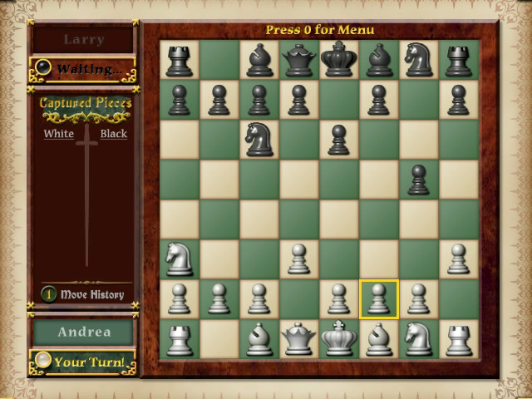Click the black rook in the top-left corner

(179, 60)
